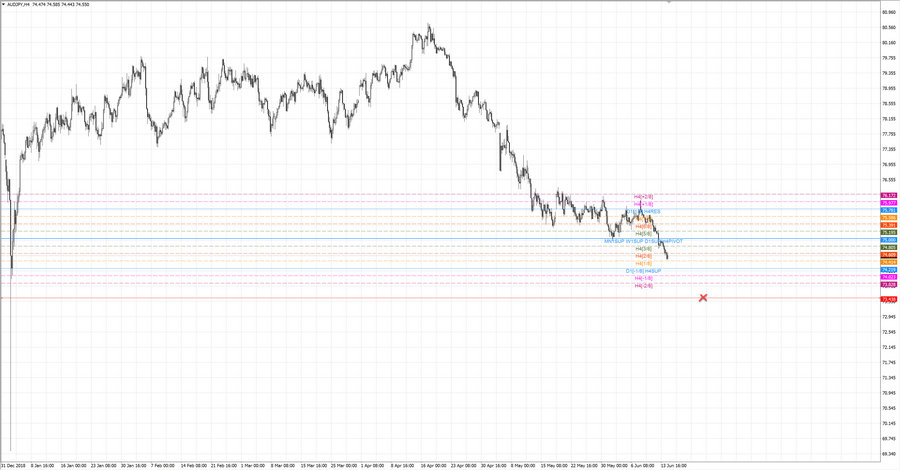The width and height of the screenshot is (900, 470).
Task: Click the H4[+1/8] level label
Action: pyautogui.click(x=643, y=204)
